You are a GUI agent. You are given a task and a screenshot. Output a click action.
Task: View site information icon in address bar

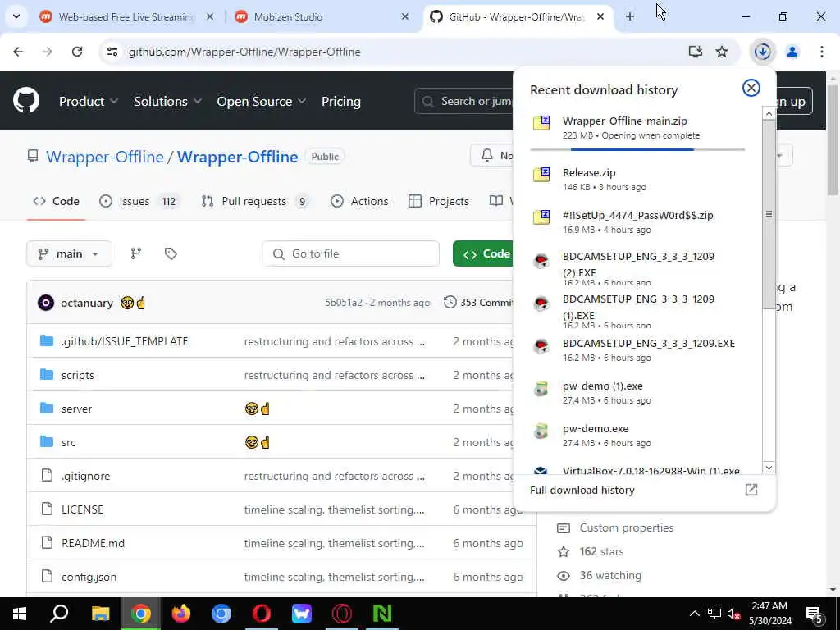(x=112, y=52)
